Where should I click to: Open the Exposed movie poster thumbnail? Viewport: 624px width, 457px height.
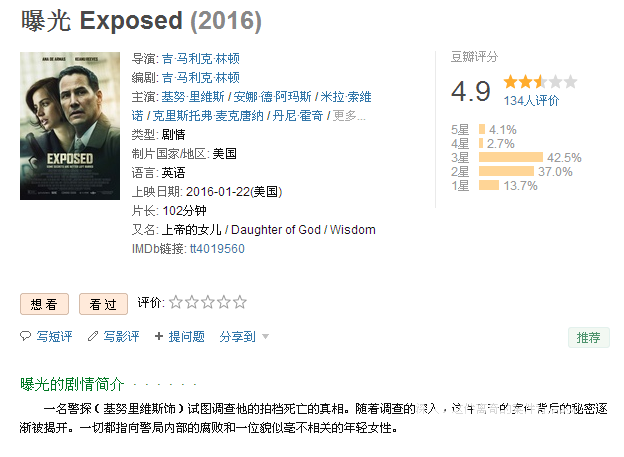[x=70, y=126]
